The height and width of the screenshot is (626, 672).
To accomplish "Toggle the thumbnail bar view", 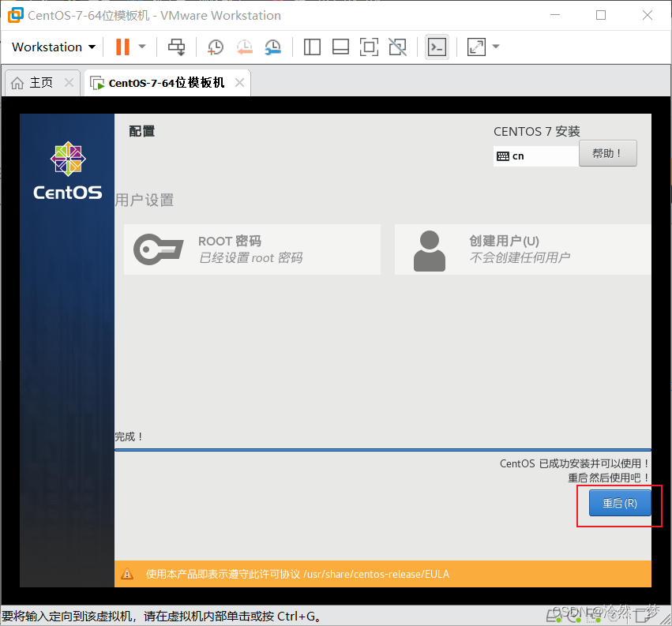I will tap(340, 47).
